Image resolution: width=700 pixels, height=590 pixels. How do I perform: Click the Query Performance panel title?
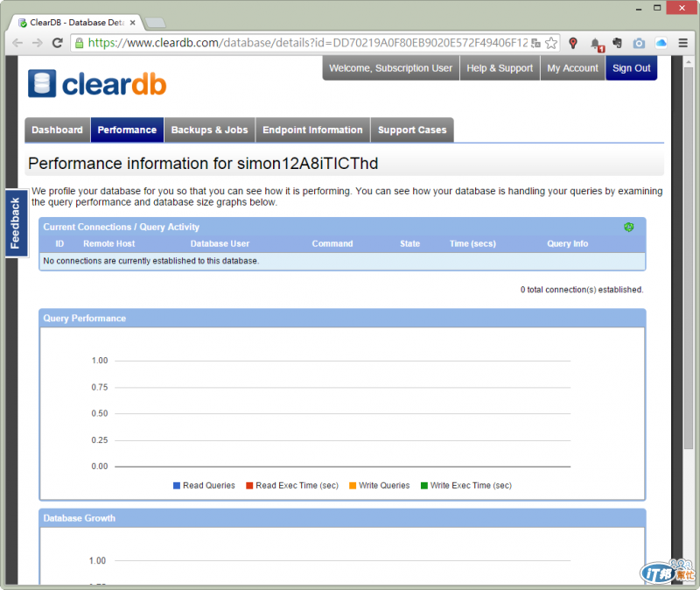pos(84,319)
